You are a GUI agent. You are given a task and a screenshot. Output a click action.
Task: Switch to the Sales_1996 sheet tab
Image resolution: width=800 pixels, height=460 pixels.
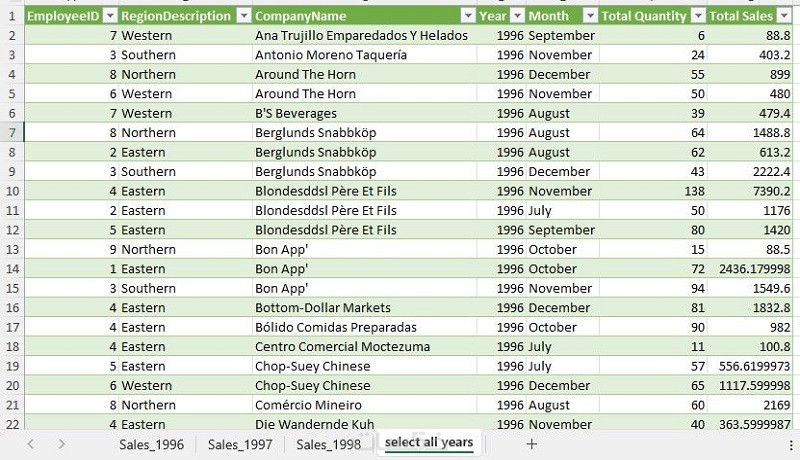(x=151, y=444)
